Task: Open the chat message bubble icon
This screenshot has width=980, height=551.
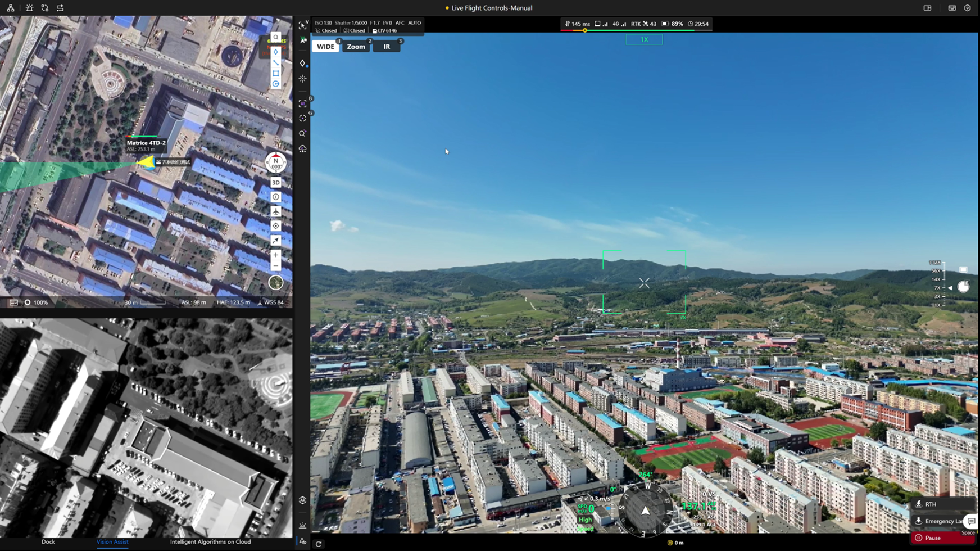Action: pos(971,521)
